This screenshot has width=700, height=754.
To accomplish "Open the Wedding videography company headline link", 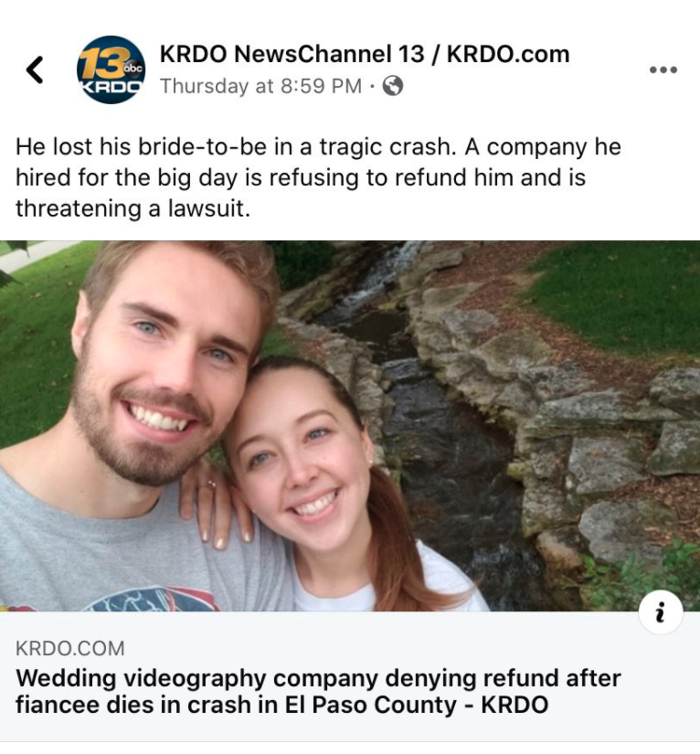I will point(318,692).
